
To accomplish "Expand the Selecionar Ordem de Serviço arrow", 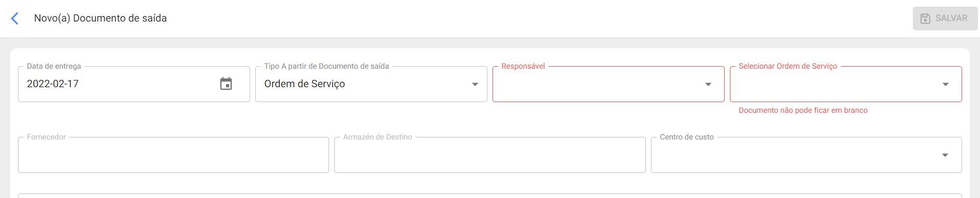I will click(x=946, y=84).
